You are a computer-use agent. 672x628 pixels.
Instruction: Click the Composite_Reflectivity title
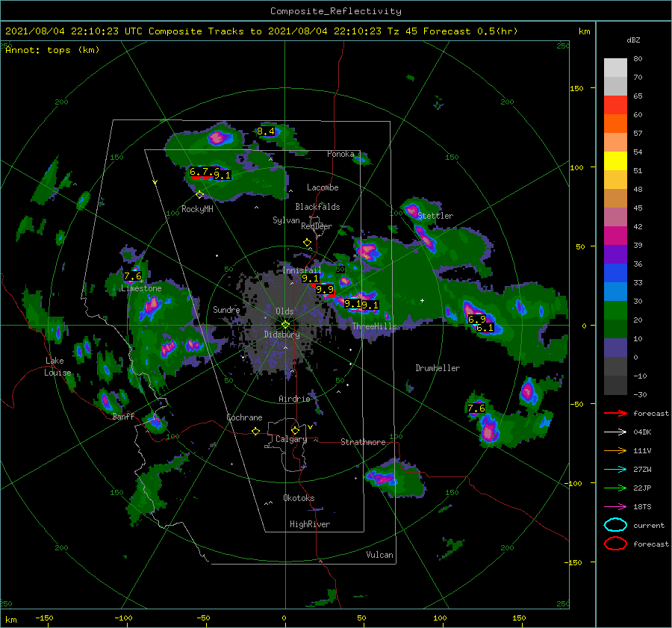point(336,11)
